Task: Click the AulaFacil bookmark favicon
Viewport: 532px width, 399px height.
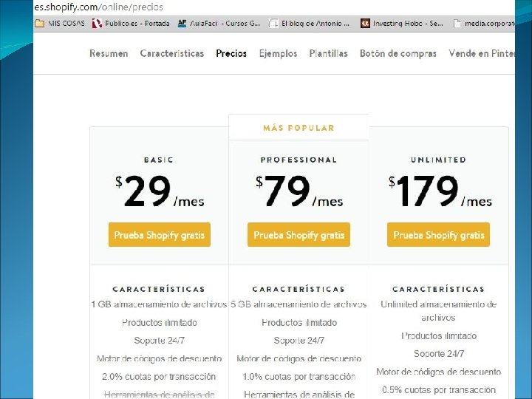Action: (x=183, y=24)
